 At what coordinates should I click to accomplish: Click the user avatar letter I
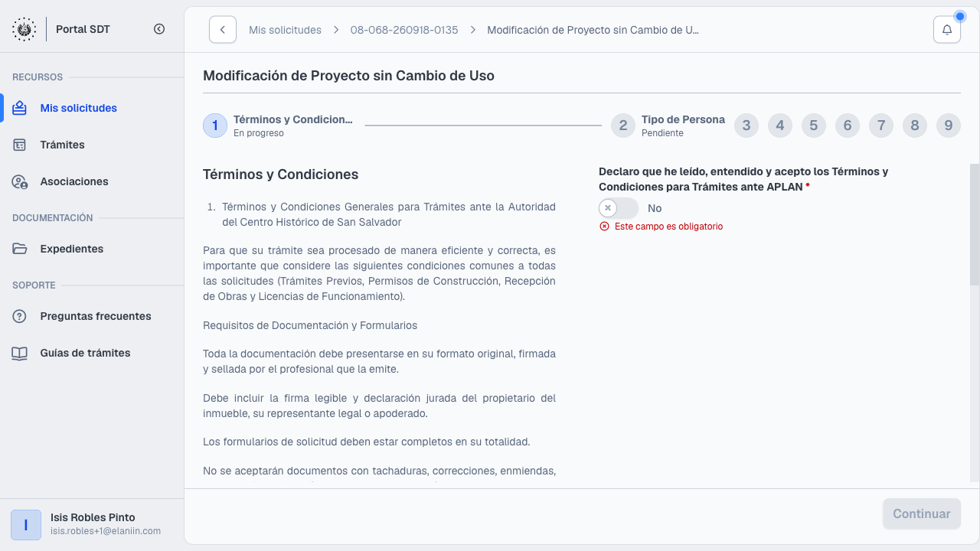pos(26,525)
